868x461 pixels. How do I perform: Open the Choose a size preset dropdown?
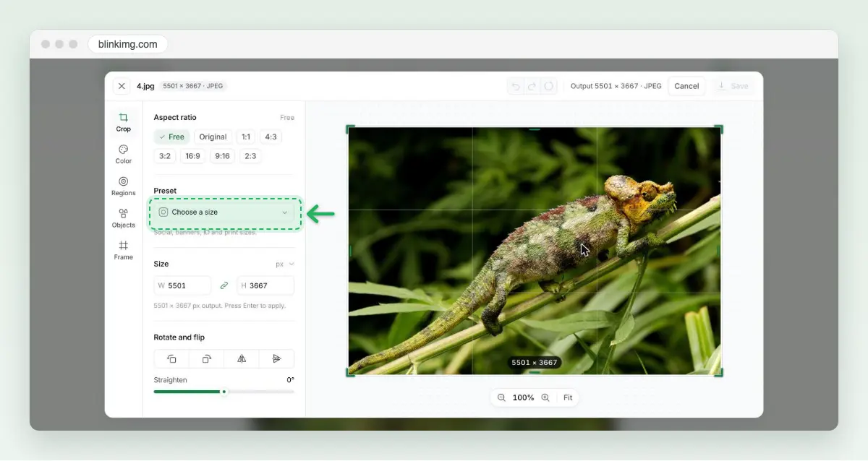224,212
